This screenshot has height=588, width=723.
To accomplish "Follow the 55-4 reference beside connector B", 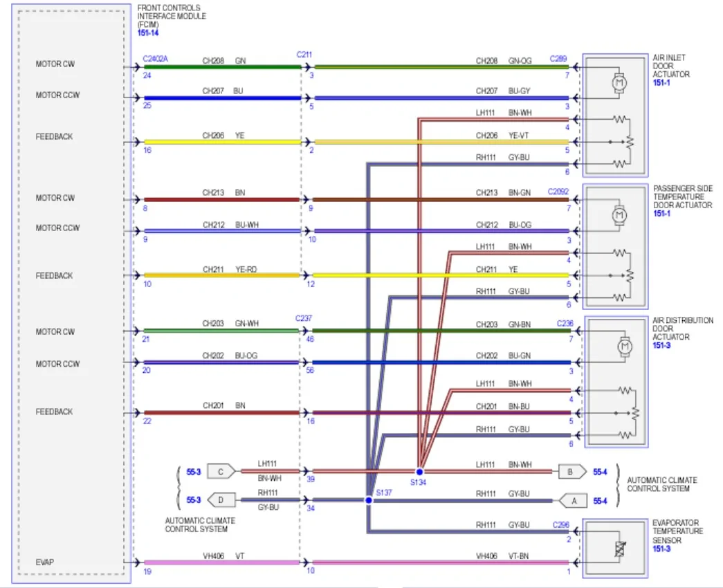I will [600, 472].
